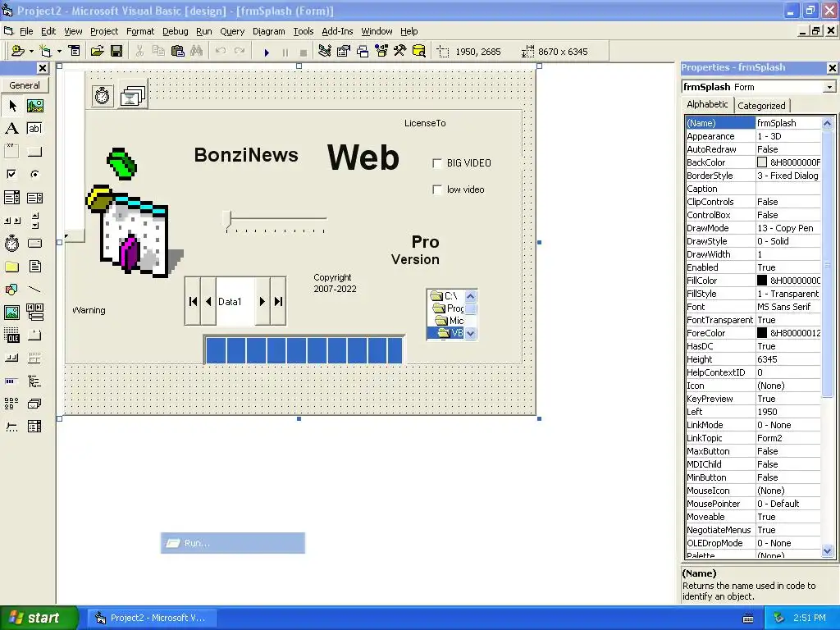This screenshot has width=840, height=630.
Task: Click Data1 next record button
Action: click(262, 302)
